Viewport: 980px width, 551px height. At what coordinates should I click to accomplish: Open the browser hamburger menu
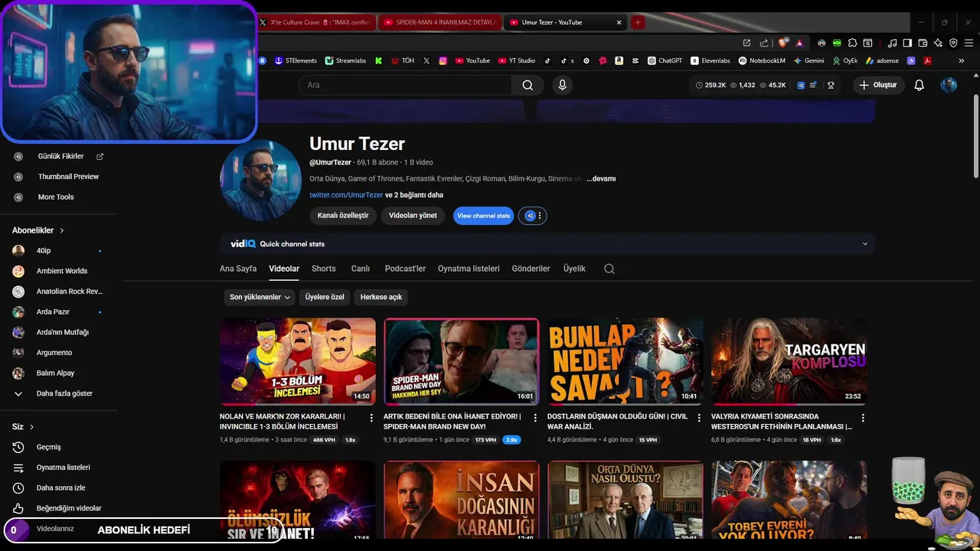pos(969,43)
